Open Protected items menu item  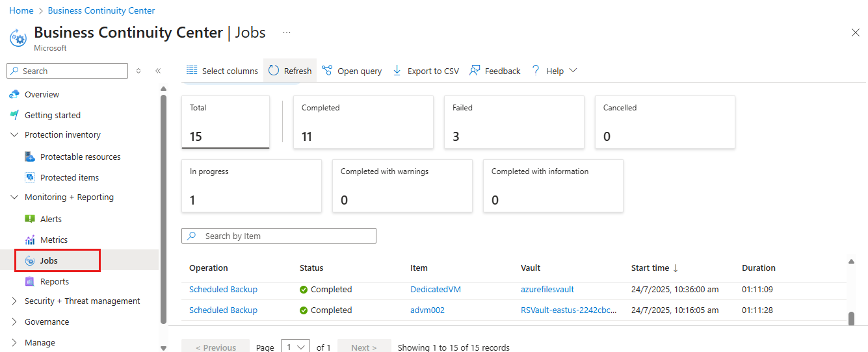click(x=70, y=178)
